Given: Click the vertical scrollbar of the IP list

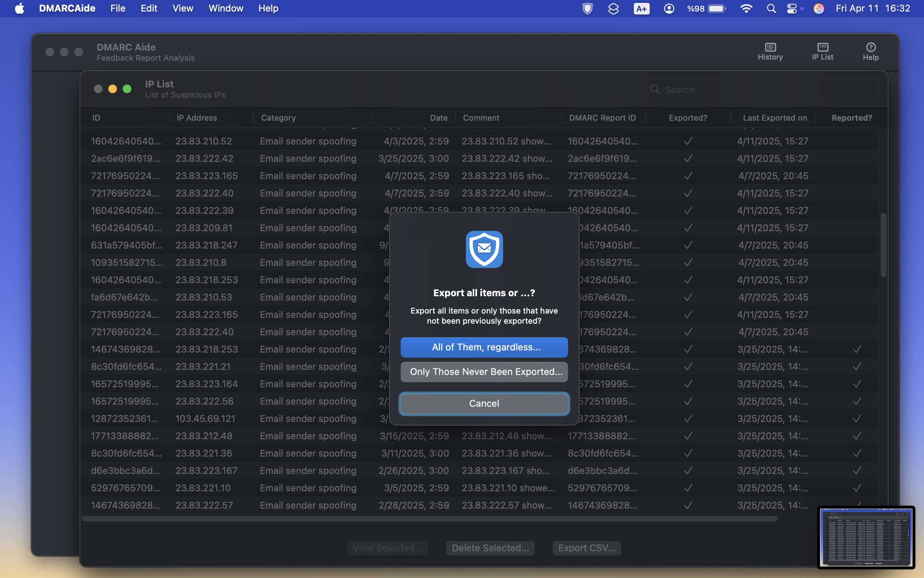Looking at the screenshot, I should [883, 245].
